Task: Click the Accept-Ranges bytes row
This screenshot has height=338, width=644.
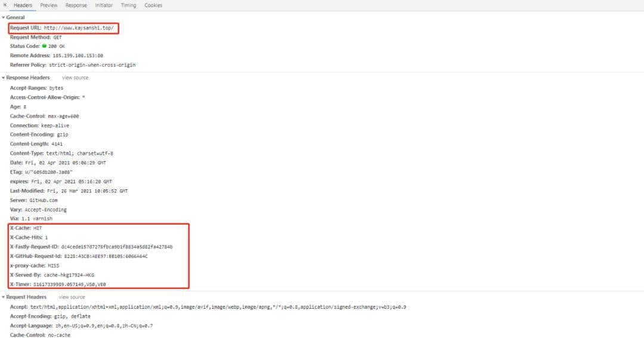Action: 36,88
